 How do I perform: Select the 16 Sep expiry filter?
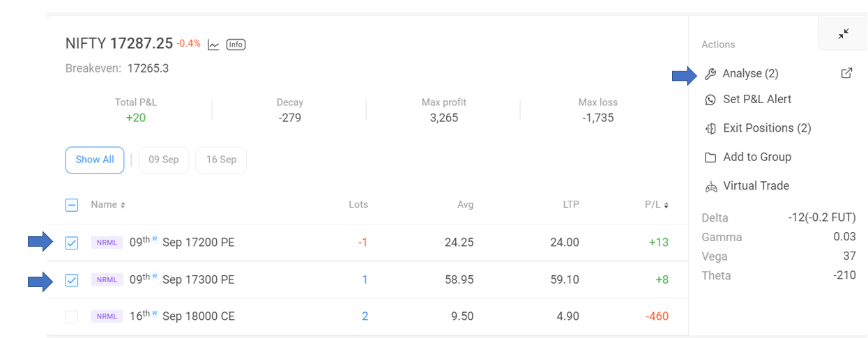(221, 160)
